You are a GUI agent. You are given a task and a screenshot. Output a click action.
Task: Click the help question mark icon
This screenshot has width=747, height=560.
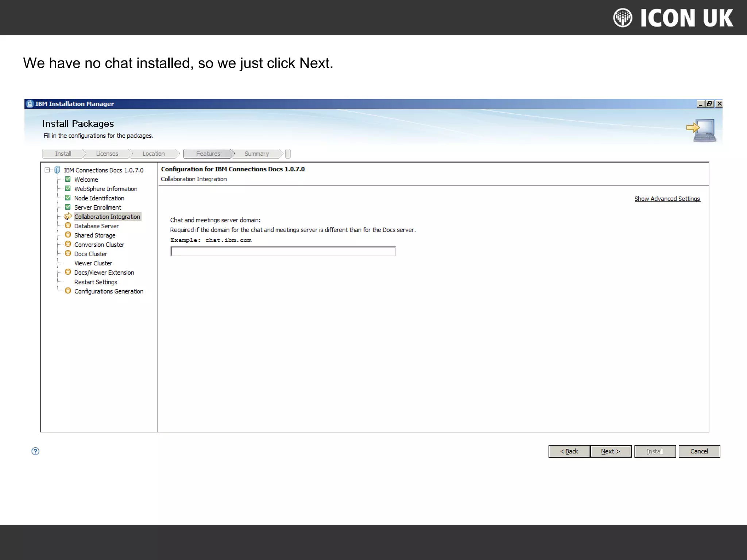pos(35,451)
